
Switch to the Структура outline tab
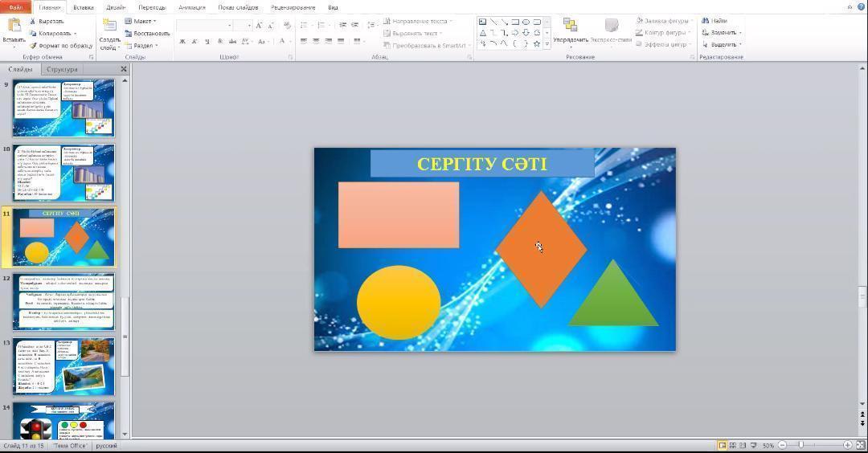(62, 69)
